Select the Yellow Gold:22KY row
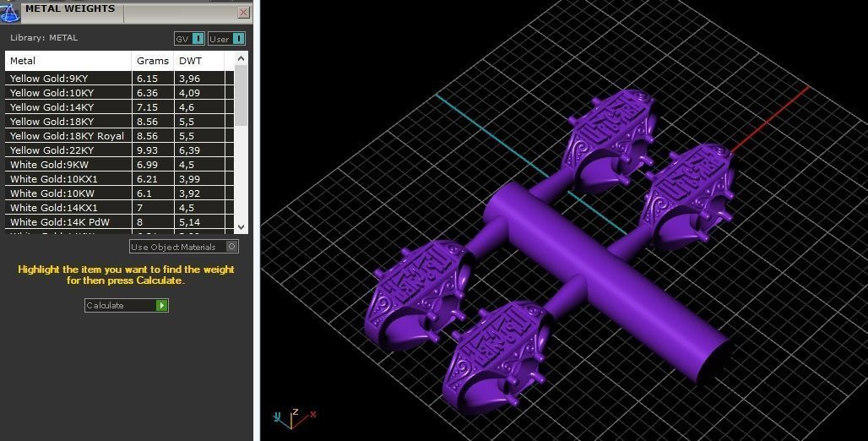This screenshot has height=441, width=868. coord(119,150)
